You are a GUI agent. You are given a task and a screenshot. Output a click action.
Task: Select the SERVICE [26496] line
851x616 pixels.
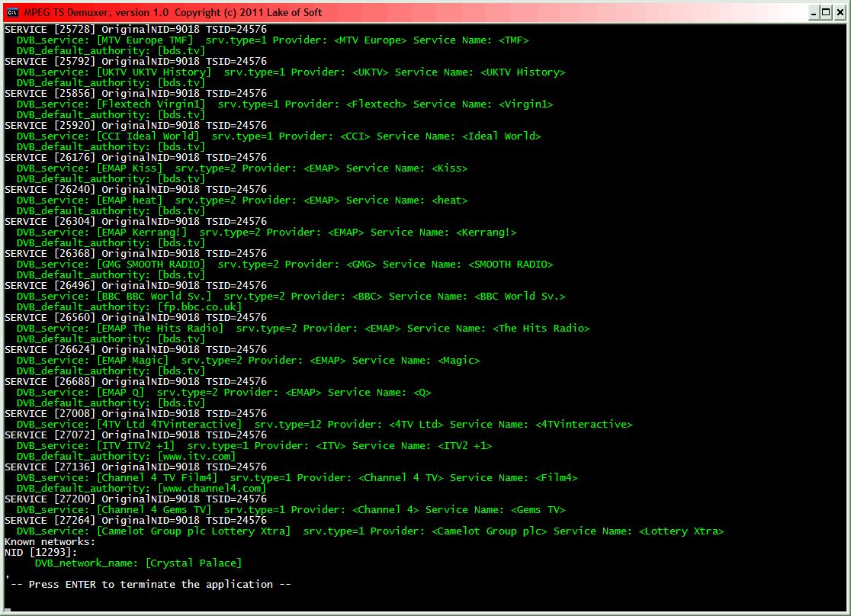click(136, 285)
